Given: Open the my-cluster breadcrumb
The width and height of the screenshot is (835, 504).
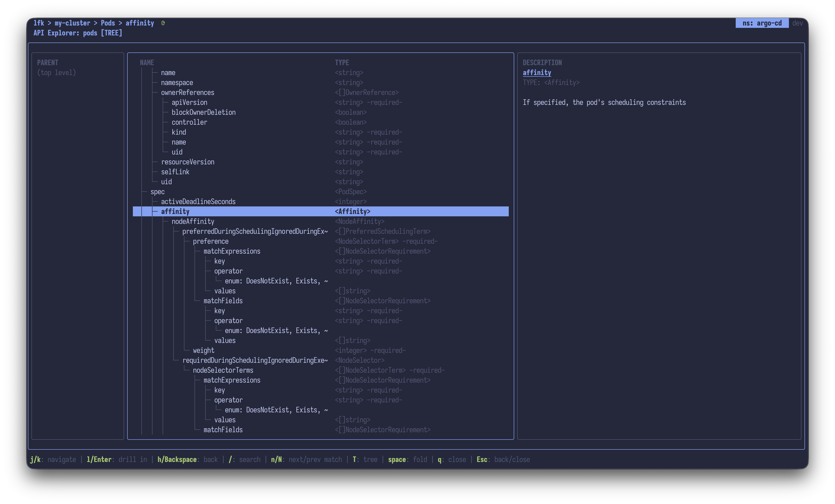Looking at the screenshot, I should (72, 23).
